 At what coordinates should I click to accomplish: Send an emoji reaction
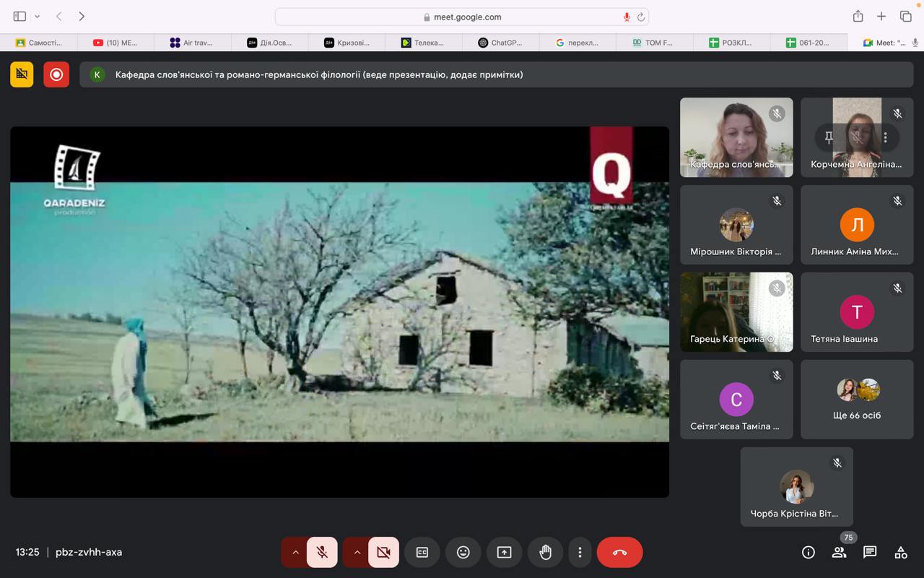463,552
